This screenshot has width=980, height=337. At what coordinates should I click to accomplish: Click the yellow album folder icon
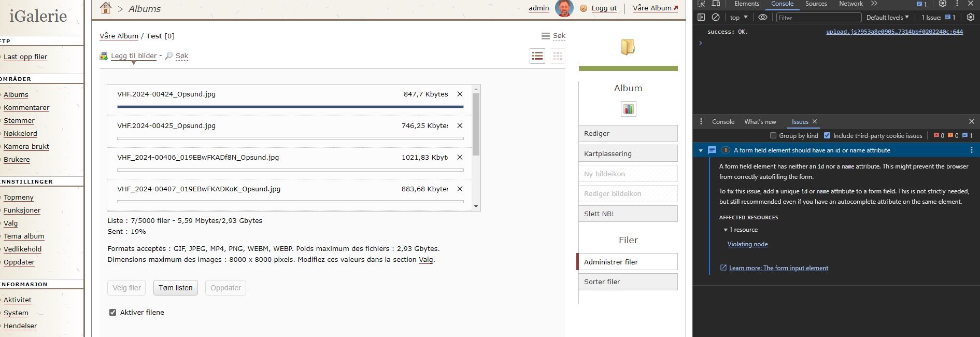[x=628, y=47]
